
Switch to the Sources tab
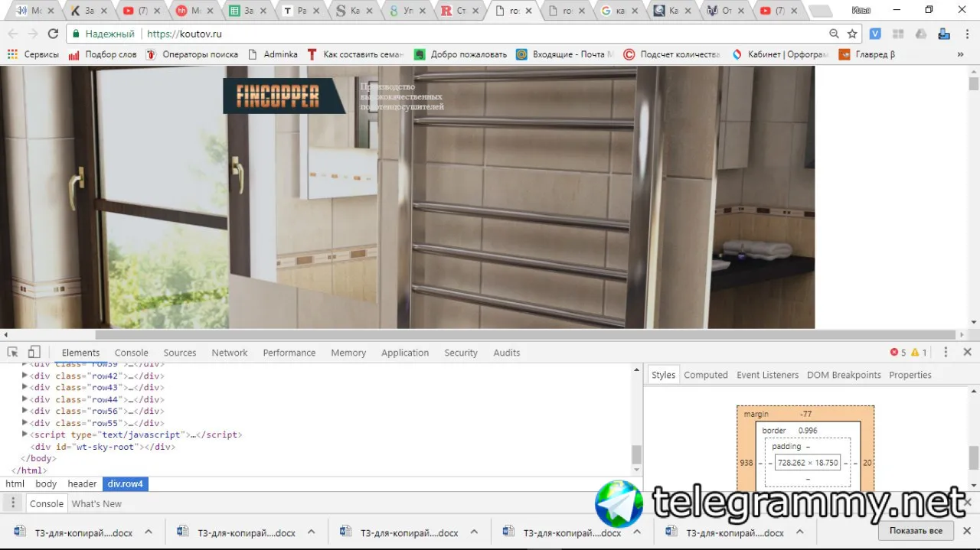(x=180, y=353)
